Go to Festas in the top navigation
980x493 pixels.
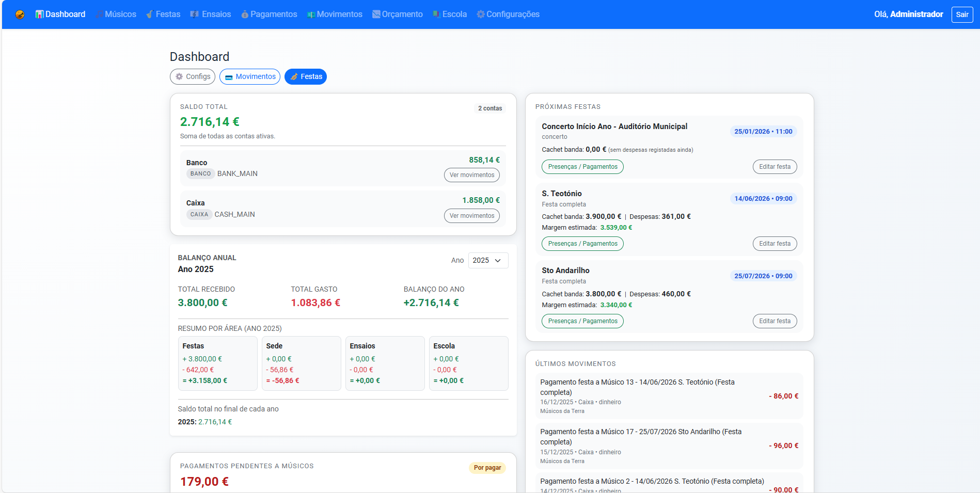(x=163, y=14)
